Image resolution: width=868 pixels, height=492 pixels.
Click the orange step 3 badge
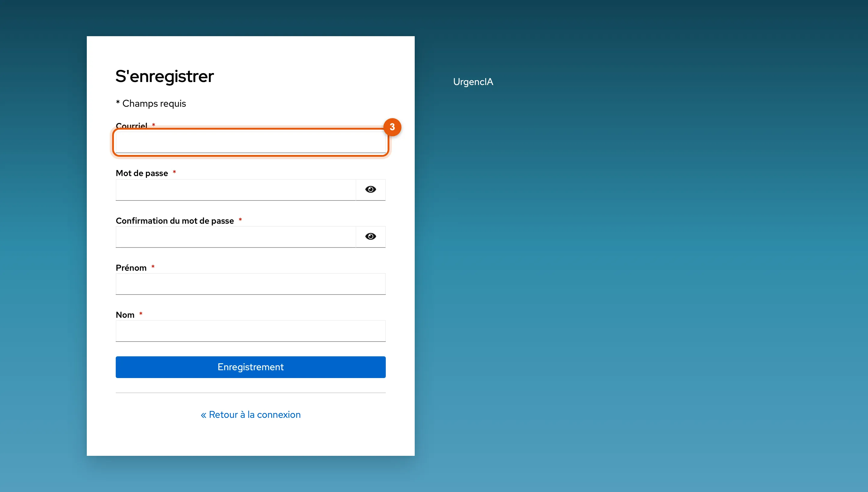pyautogui.click(x=392, y=127)
